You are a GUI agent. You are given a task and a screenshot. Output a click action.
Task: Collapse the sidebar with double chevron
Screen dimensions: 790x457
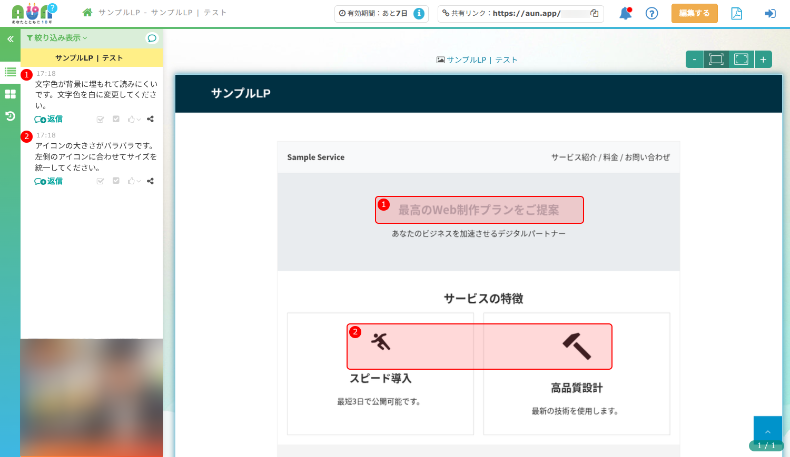coord(10,39)
